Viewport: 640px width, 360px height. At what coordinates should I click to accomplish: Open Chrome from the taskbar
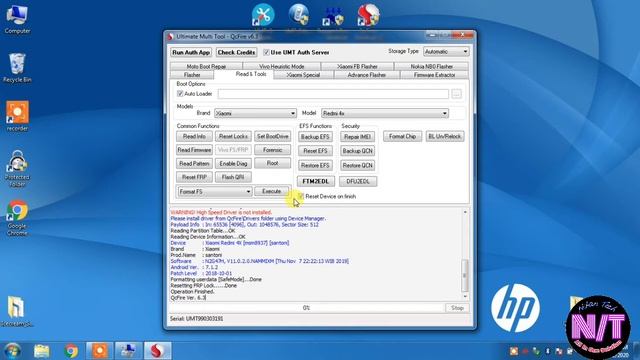71,351
